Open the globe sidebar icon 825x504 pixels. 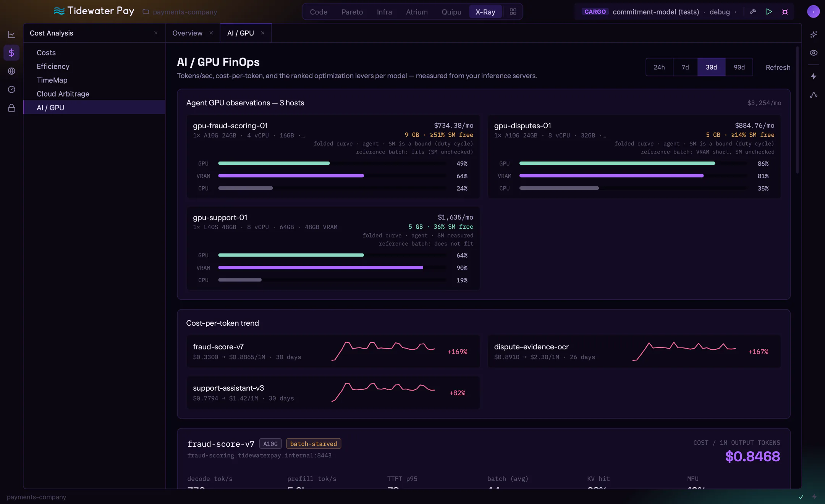coord(11,71)
